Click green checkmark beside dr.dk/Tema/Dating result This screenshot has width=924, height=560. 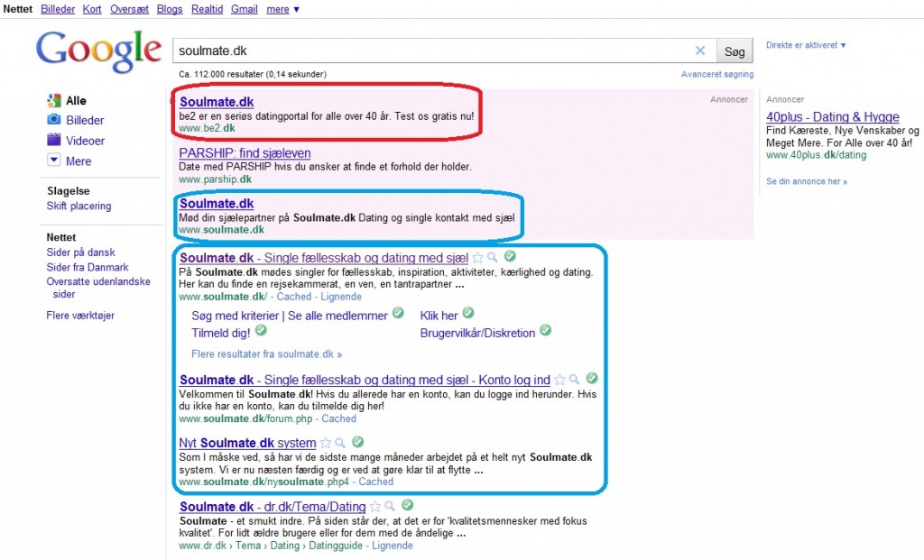click(x=407, y=505)
